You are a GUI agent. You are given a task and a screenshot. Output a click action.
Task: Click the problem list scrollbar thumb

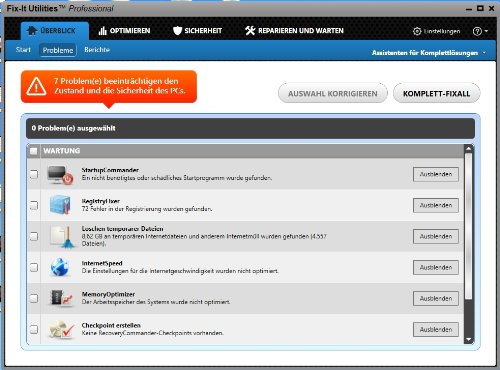468,226
